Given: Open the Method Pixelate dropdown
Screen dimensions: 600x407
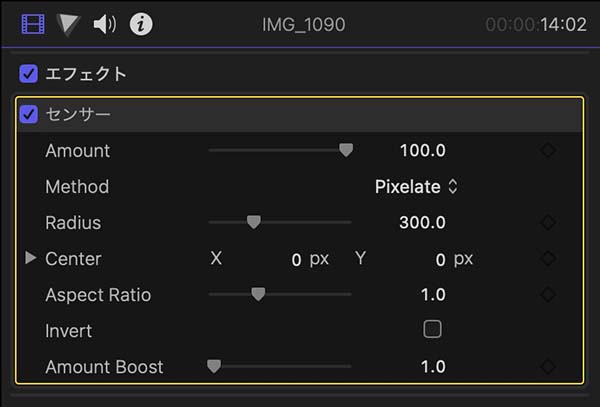Looking at the screenshot, I should [416, 187].
